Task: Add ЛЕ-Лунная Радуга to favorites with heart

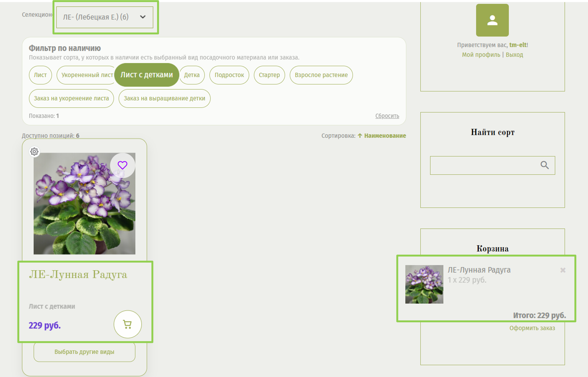Action: (122, 165)
